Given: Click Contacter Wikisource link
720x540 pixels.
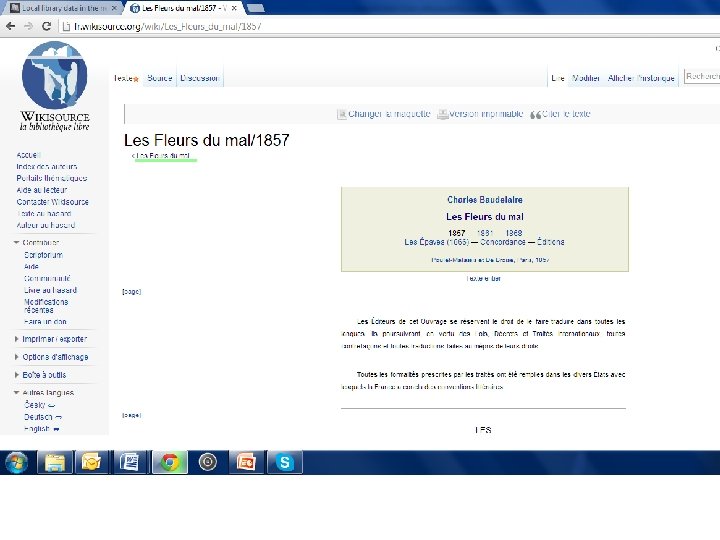Looking at the screenshot, I should pos(52,202).
